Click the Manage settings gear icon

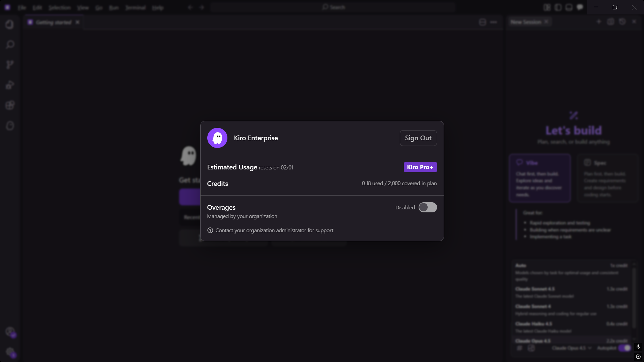[10, 352]
